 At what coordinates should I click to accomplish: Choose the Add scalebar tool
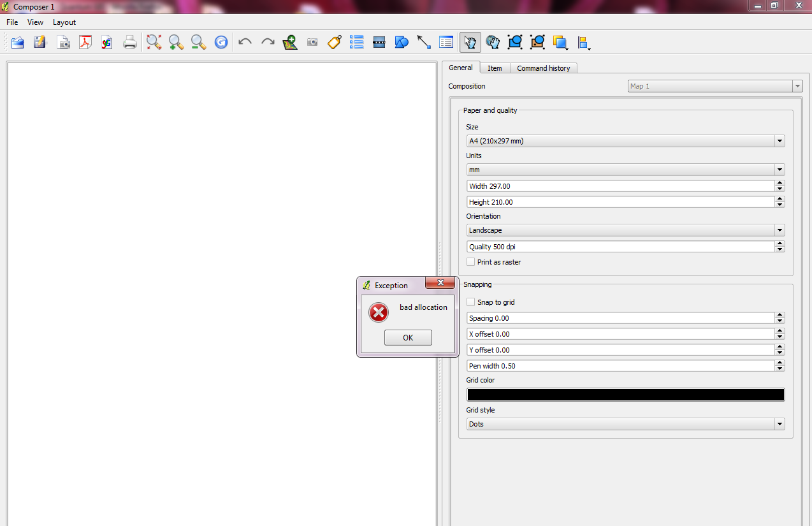[x=379, y=43]
